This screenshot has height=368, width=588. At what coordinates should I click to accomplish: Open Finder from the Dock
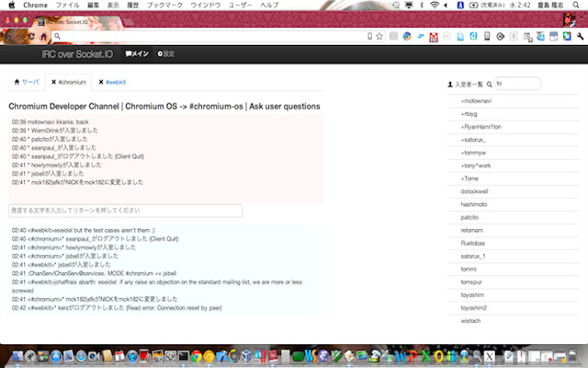[17, 356]
